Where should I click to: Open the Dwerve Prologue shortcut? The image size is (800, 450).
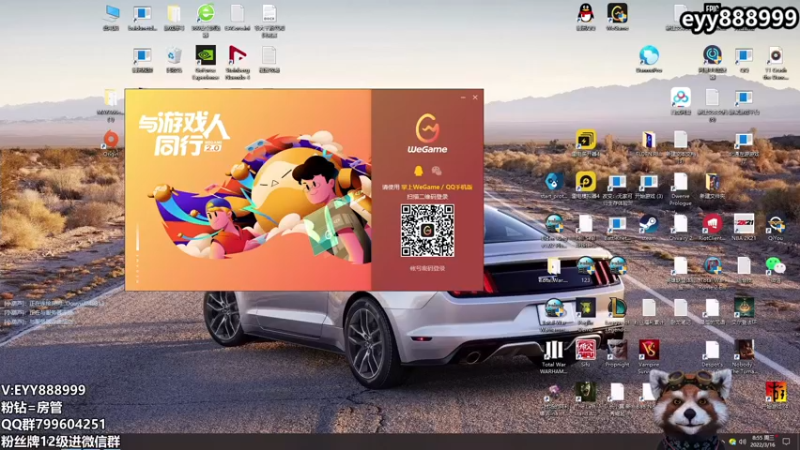[681, 188]
